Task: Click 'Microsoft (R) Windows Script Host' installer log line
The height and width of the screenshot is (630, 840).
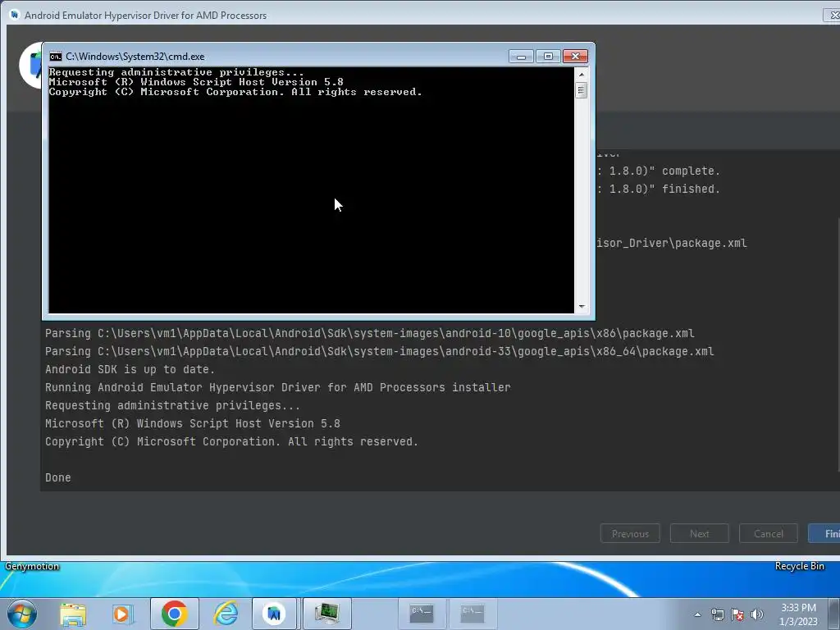Action: [192, 423]
